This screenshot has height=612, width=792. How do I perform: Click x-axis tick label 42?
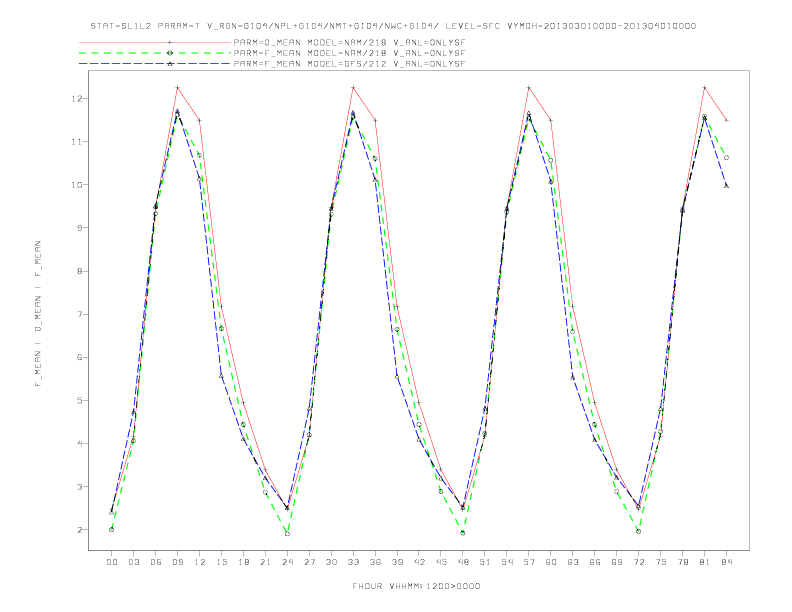pos(419,562)
